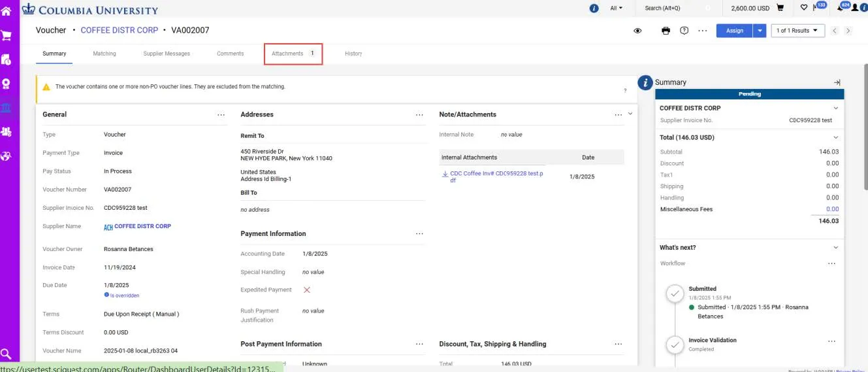Open the Contracts ribbon icon in sidebar

pos(6,84)
